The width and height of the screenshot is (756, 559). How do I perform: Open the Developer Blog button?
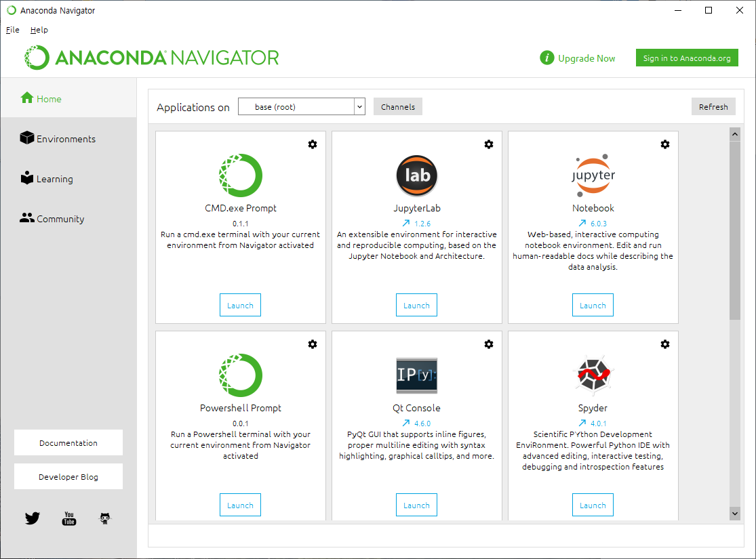[68, 476]
